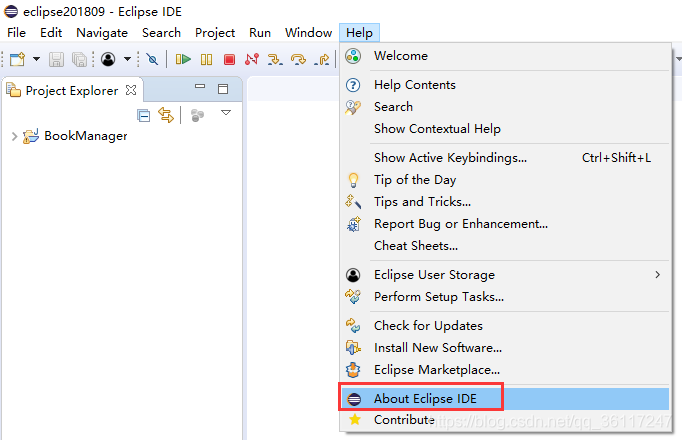Click the Disconnect debug icon

click(252, 59)
